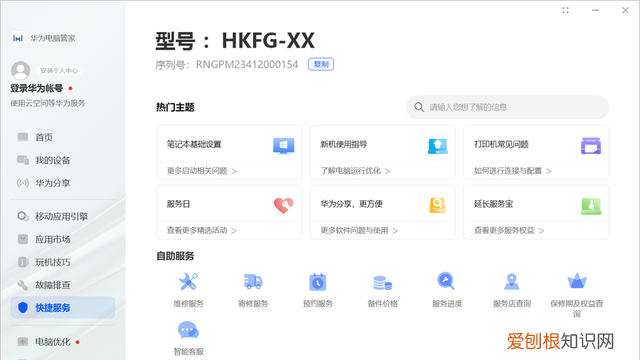This screenshot has height=360, width=640.
Task: Click the heart icon in 服务日 card
Action: tap(283, 205)
